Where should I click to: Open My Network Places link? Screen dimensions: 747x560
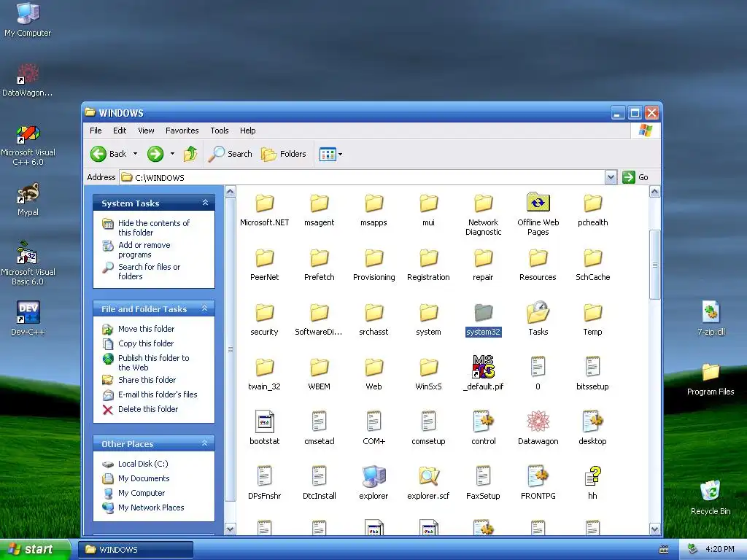point(150,507)
